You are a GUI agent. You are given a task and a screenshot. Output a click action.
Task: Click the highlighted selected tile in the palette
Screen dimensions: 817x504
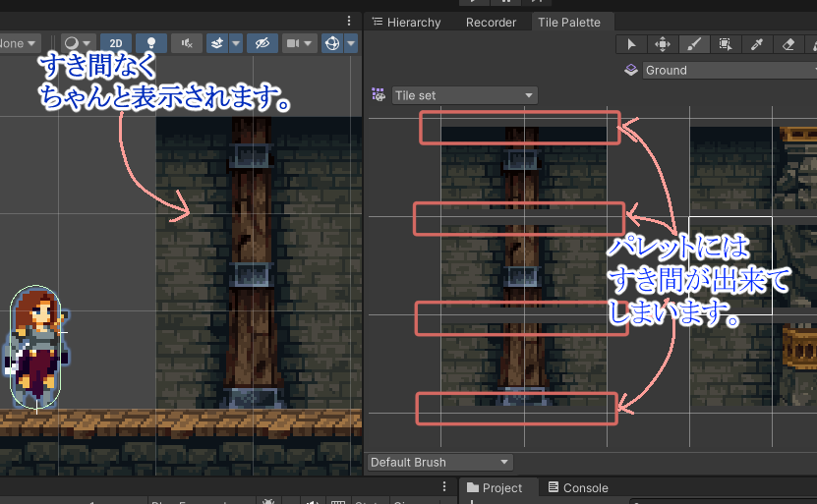(730, 265)
